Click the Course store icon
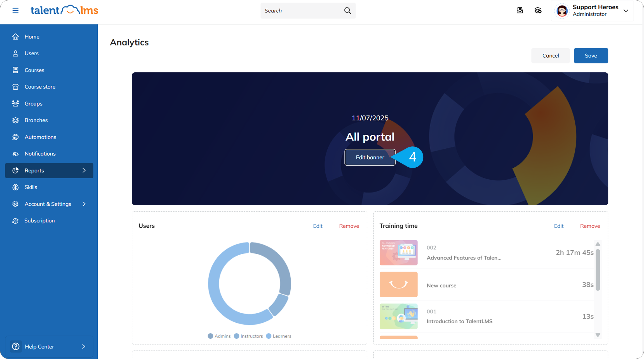644x359 pixels. click(x=15, y=87)
